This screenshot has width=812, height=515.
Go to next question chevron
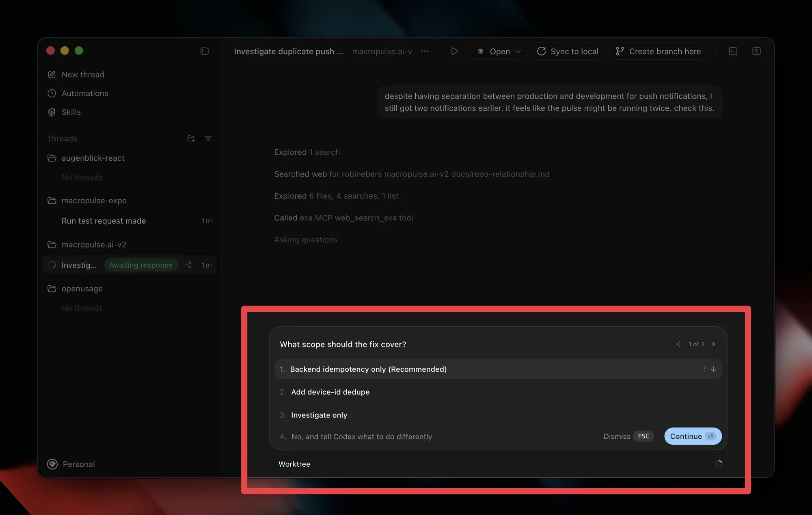click(714, 344)
